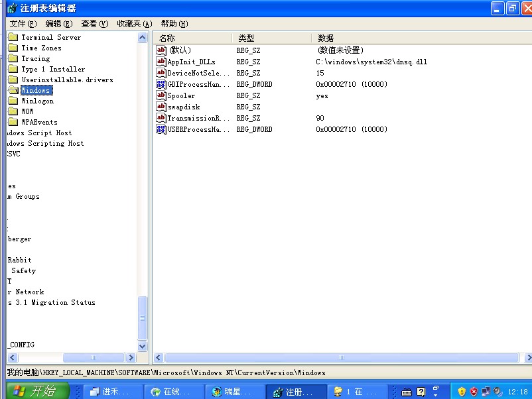Click the 名称 column header
This screenshot has width=532, height=399.
coord(193,38)
